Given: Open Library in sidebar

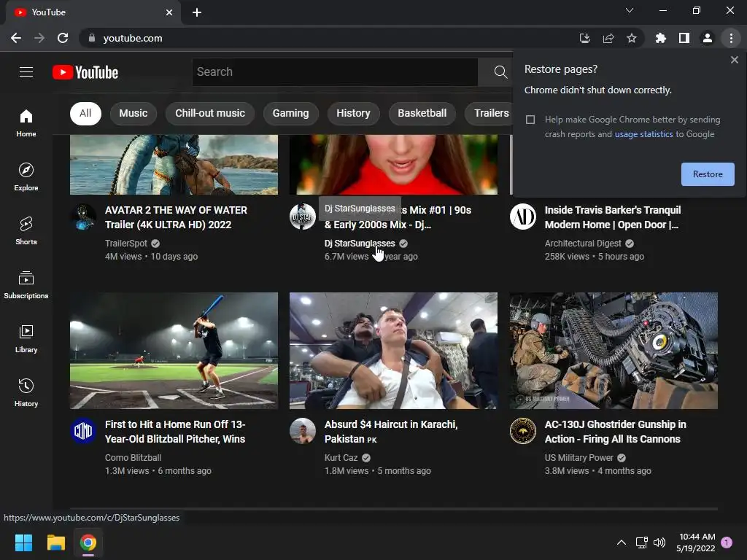Looking at the screenshot, I should tap(26, 338).
